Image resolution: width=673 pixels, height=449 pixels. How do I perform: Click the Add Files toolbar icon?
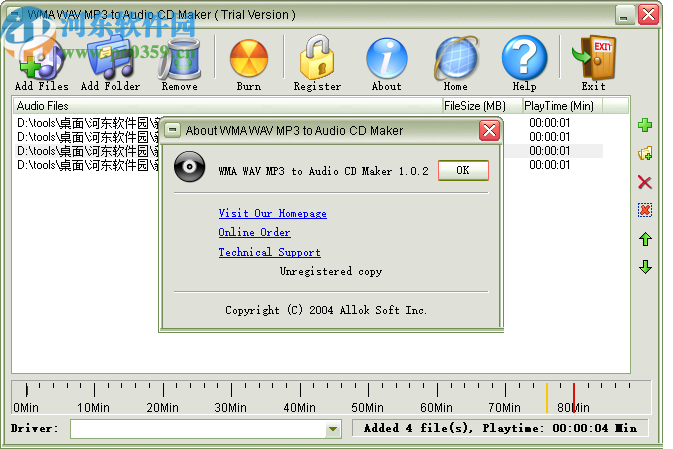coord(42,59)
